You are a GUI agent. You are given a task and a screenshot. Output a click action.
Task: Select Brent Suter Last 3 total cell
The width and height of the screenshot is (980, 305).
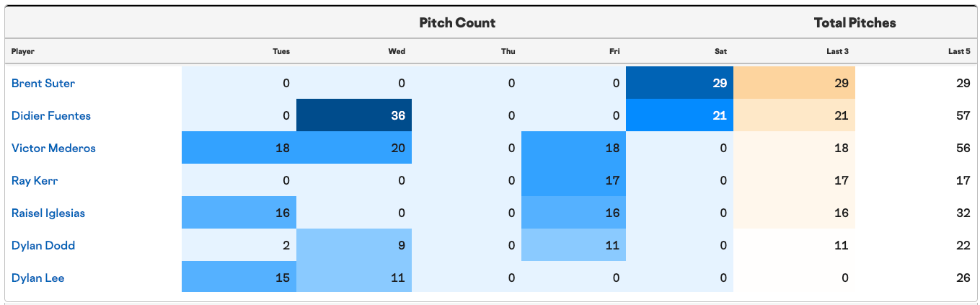pyautogui.click(x=795, y=83)
